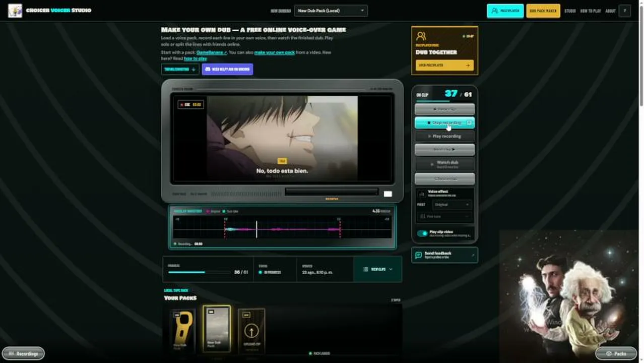Click the Troubleshooting button
Image resolution: width=644 pixels, height=363 pixels.
pos(180,69)
